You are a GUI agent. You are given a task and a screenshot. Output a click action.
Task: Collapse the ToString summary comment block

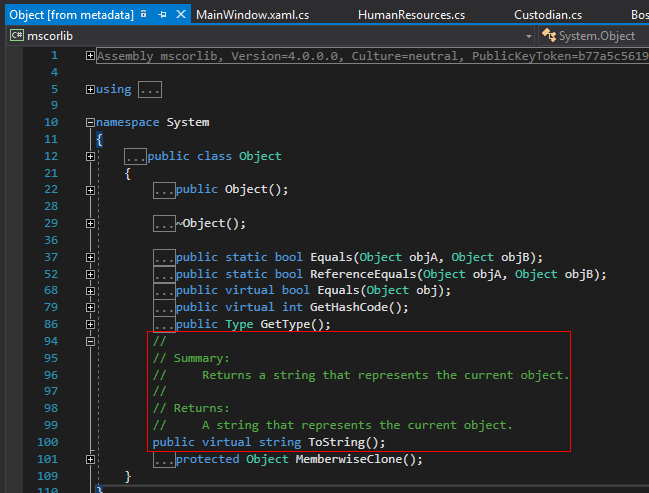tap(91, 341)
